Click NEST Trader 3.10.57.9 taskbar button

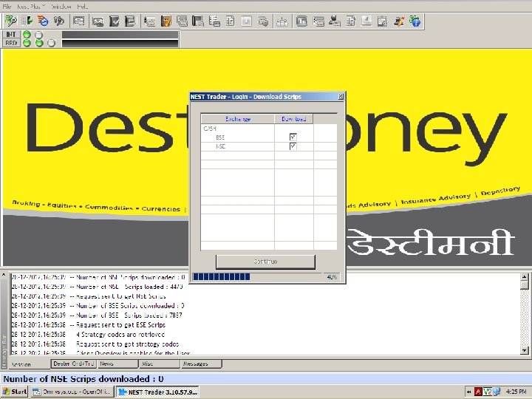158,392
